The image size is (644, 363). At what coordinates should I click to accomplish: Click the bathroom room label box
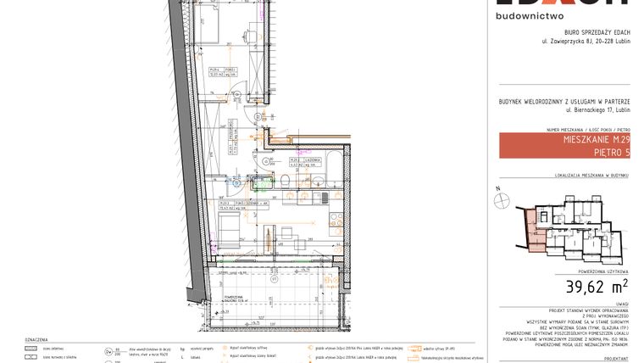pos(306,162)
